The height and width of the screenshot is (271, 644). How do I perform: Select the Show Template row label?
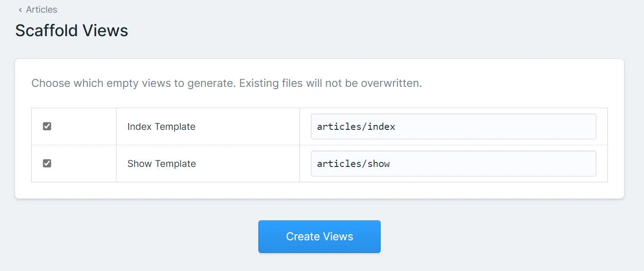tap(161, 164)
